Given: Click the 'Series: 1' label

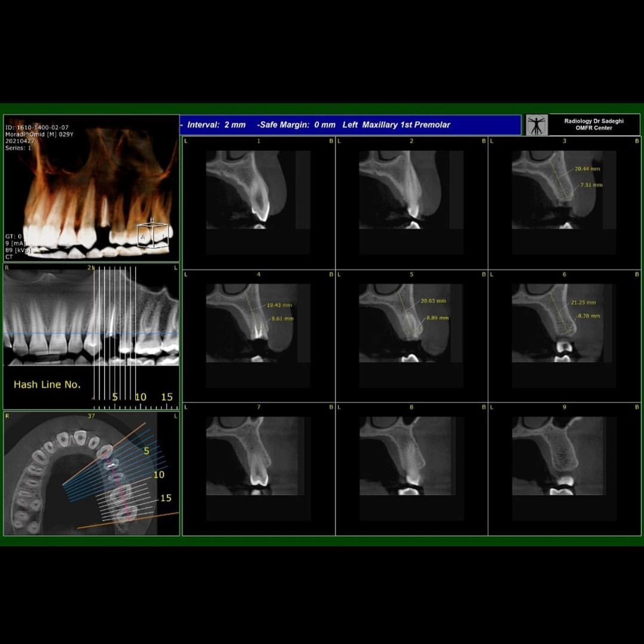Looking at the screenshot, I should click(18, 148).
